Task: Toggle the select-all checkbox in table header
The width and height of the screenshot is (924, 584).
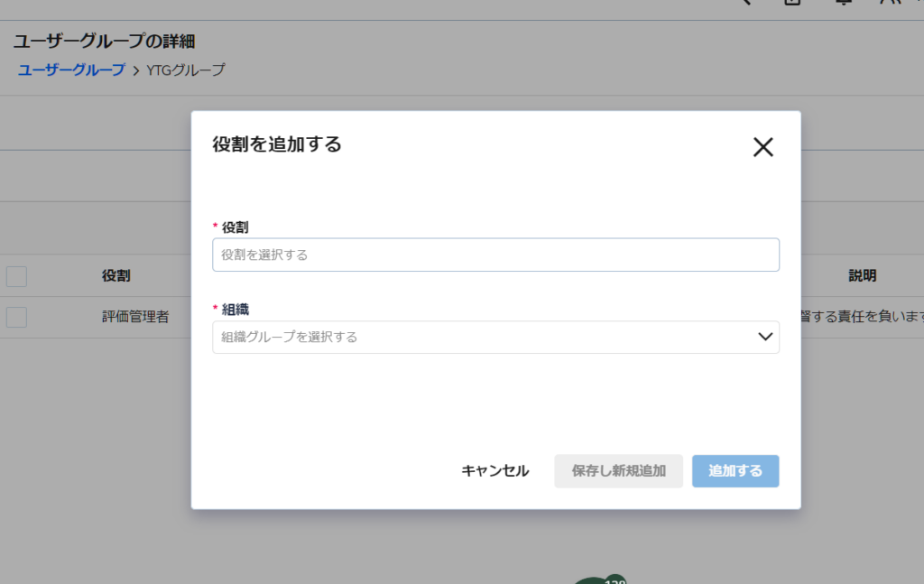Action: [x=16, y=275]
